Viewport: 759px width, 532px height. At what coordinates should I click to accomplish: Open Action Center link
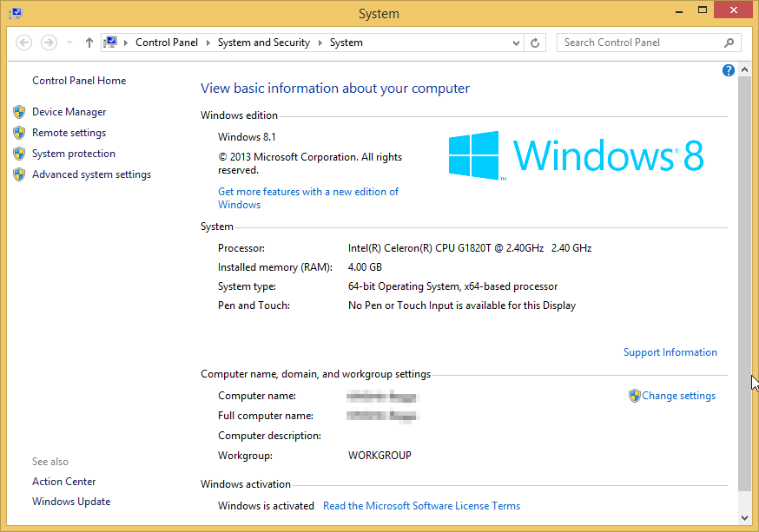[x=64, y=482]
